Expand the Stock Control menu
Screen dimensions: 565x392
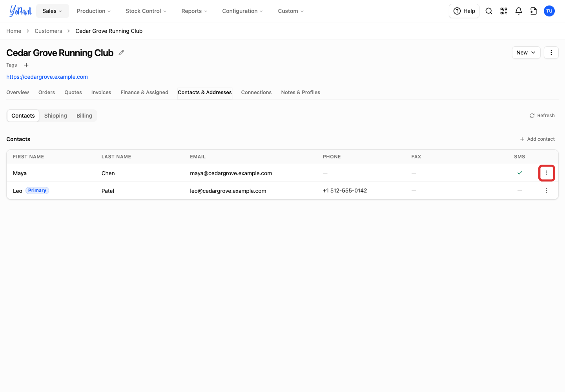coord(146,11)
